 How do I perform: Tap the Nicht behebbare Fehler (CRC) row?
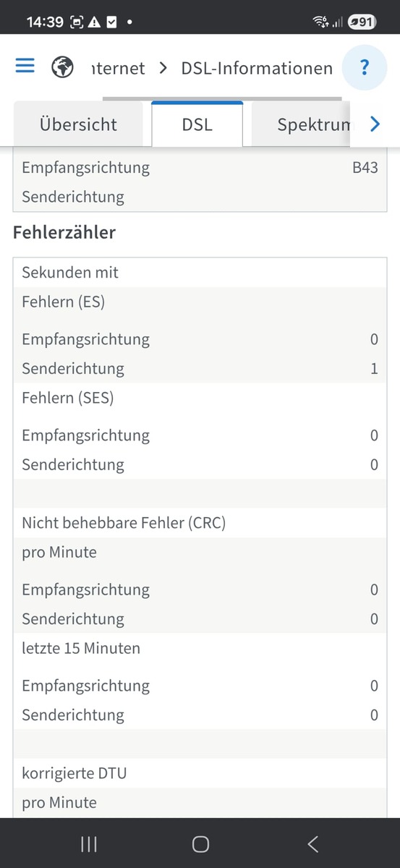(x=200, y=522)
